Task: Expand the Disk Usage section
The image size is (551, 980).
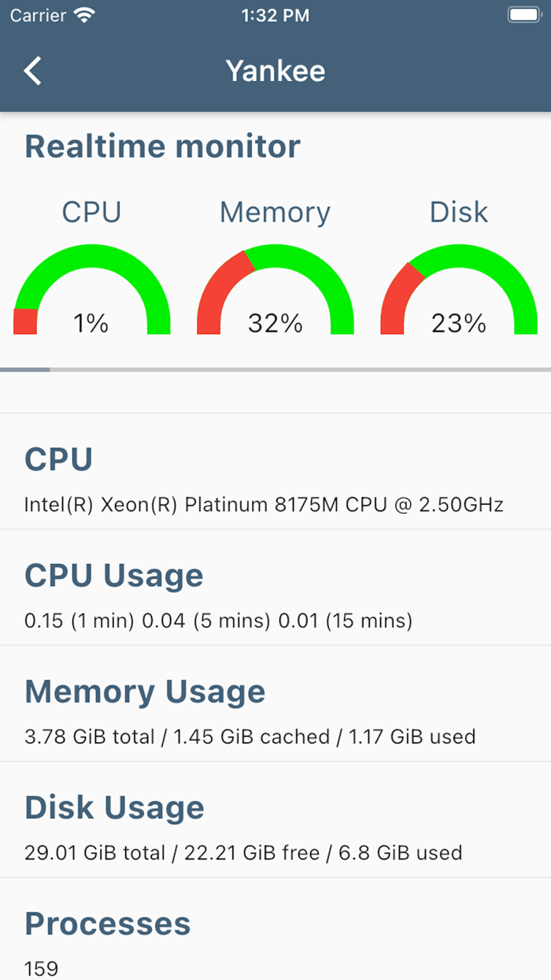Action: click(115, 807)
